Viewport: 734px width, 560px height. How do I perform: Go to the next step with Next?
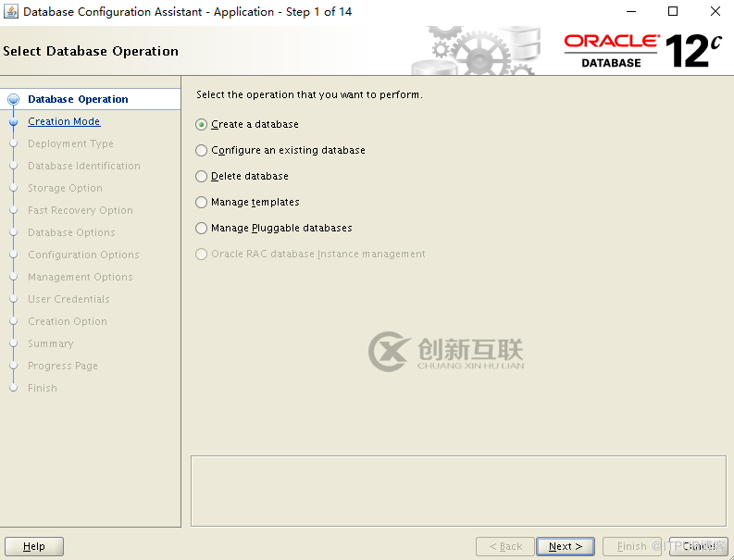(566, 546)
